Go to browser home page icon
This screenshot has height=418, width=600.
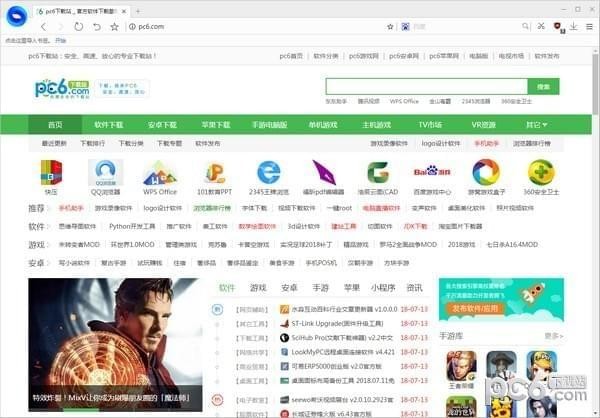(x=96, y=26)
